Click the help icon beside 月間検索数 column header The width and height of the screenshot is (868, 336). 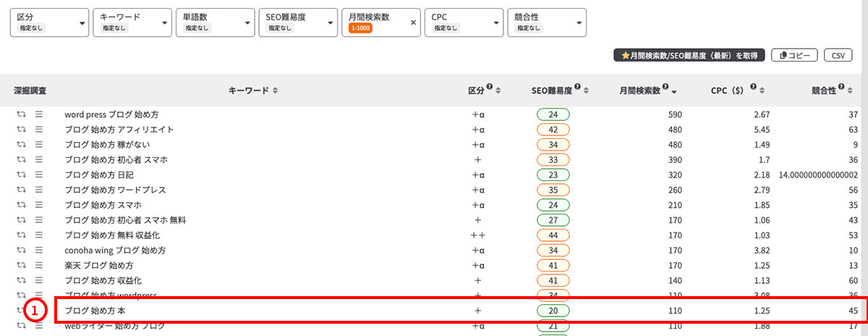click(665, 88)
